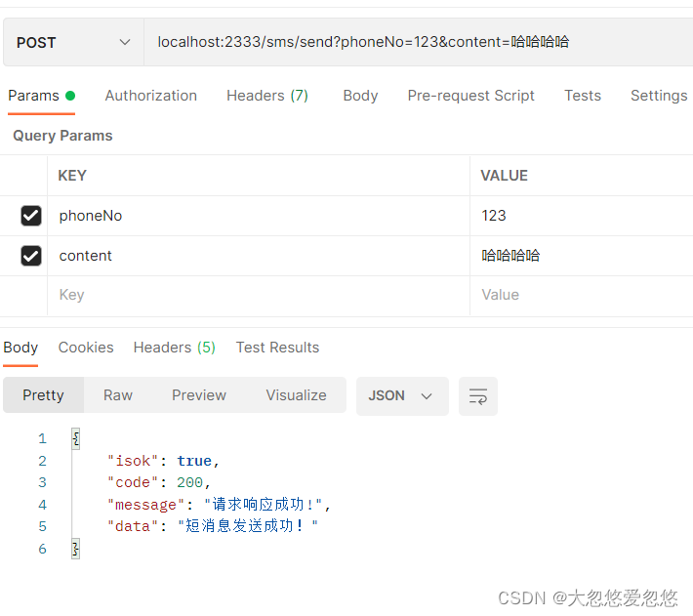
Task: Select the response Body tab
Action: [x=20, y=348]
